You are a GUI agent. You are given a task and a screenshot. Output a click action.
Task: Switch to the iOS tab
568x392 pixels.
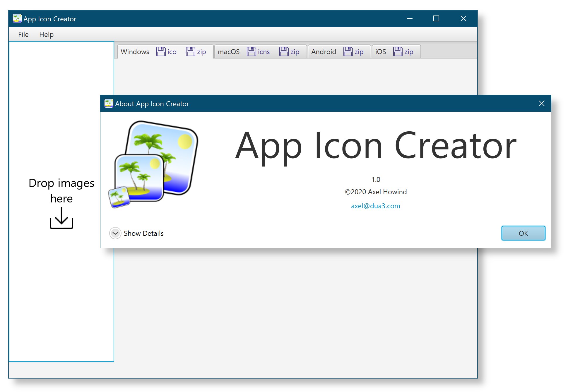pos(380,52)
